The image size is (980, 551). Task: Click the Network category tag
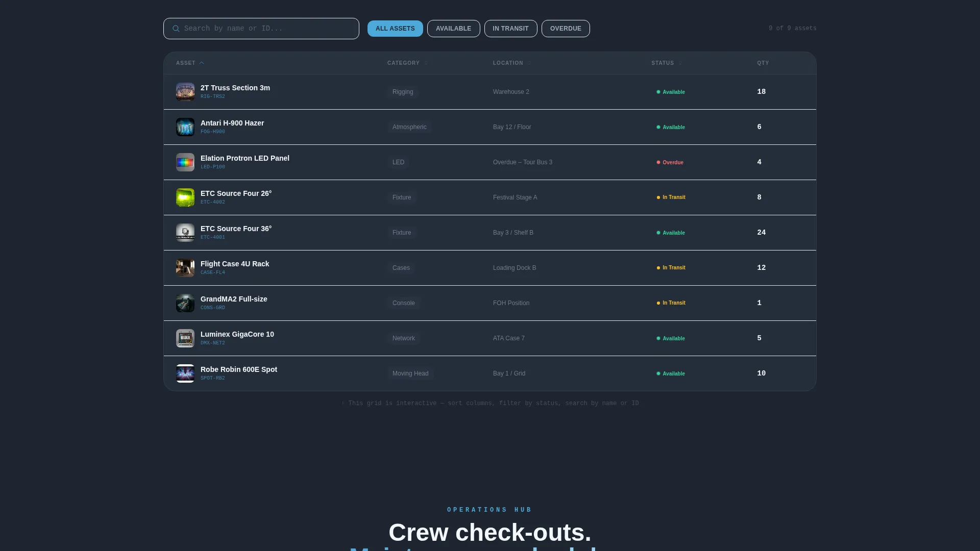(x=404, y=338)
